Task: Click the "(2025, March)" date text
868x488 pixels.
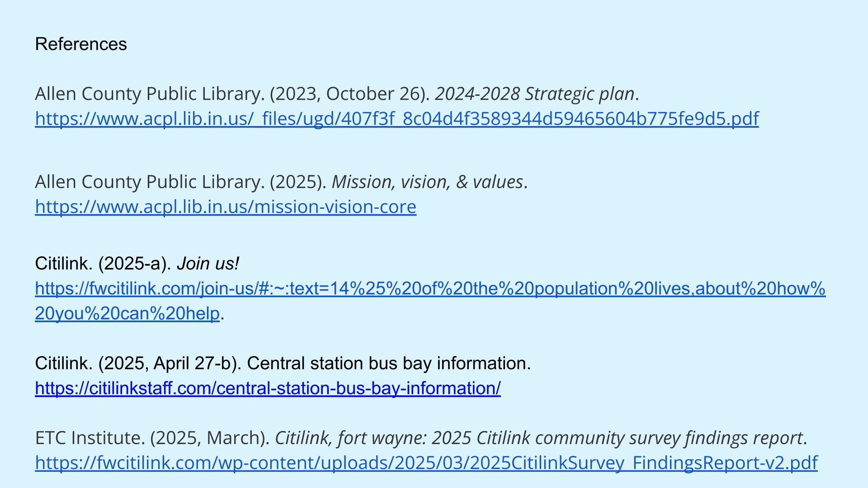Action: coord(210,438)
